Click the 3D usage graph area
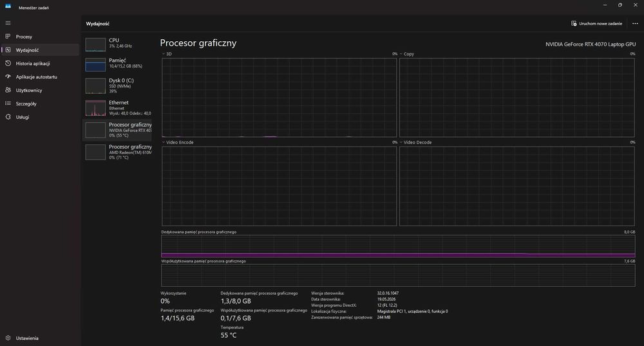Screen dimensions: 644x346 279,98
